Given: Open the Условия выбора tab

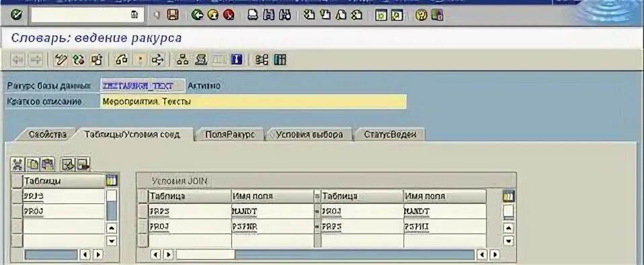Looking at the screenshot, I should click(x=310, y=135).
